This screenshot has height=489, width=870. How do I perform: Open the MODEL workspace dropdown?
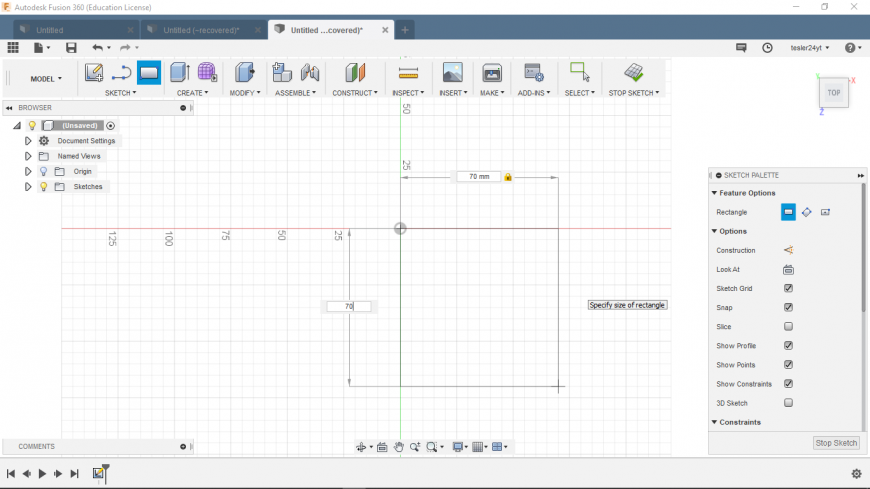pyautogui.click(x=46, y=78)
